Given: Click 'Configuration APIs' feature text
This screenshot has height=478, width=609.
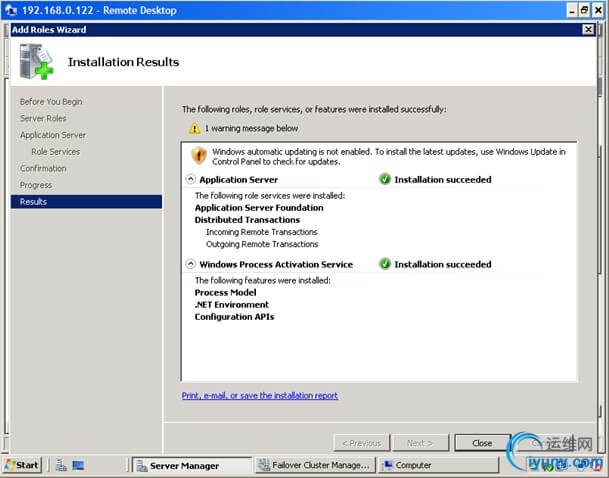Looking at the screenshot, I should (x=235, y=317).
